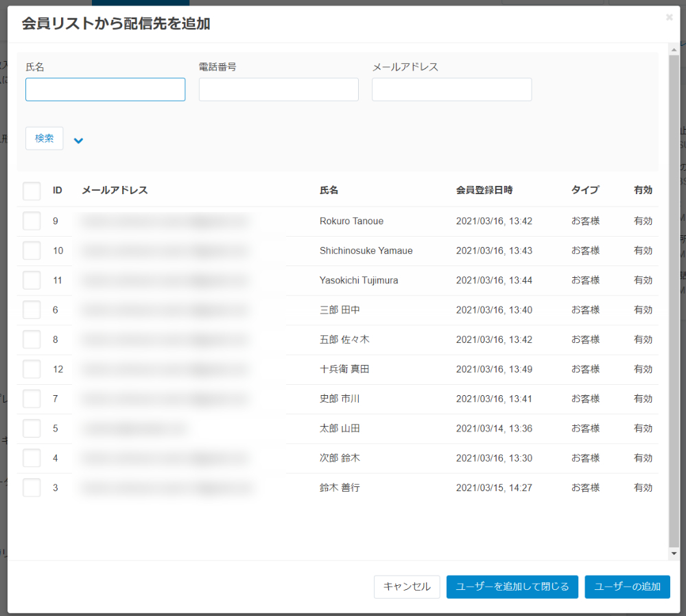The image size is (686, 616).
Task: Click the タイプ column header
Action: (585, 190)
